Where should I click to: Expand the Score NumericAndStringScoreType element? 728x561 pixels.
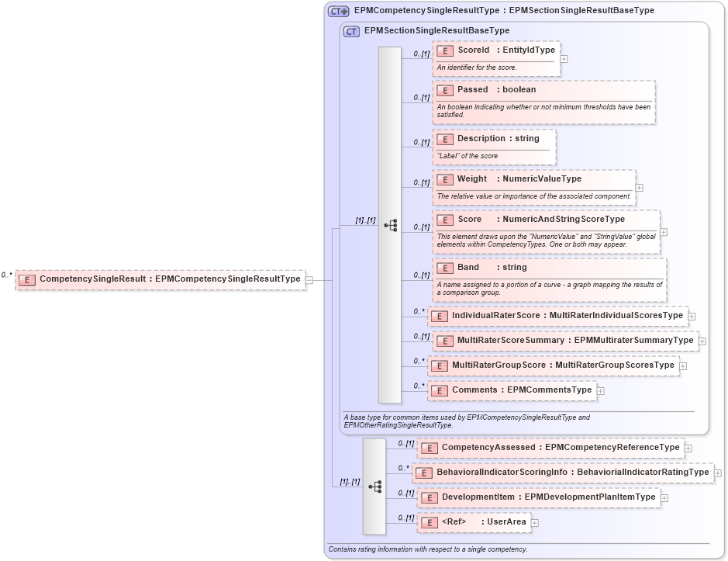pos(664,232)
